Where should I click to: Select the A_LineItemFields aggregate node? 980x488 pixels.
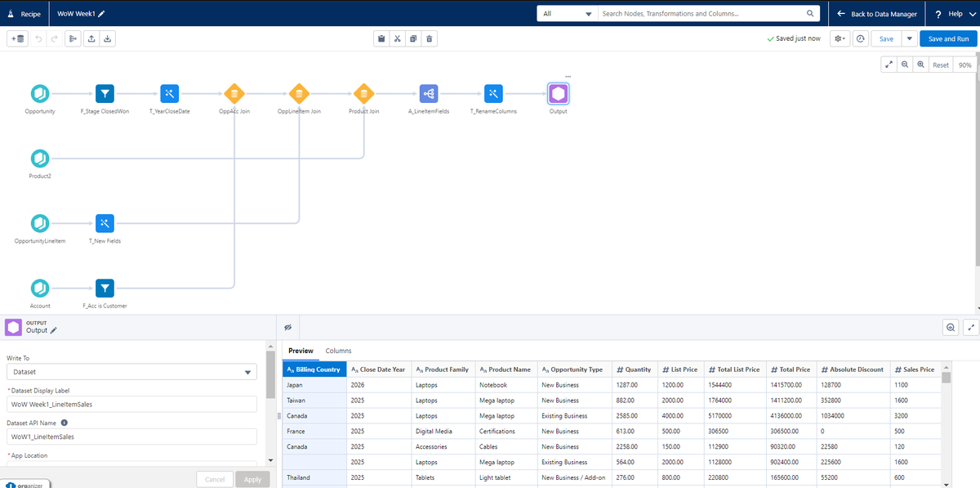(429, 94)
